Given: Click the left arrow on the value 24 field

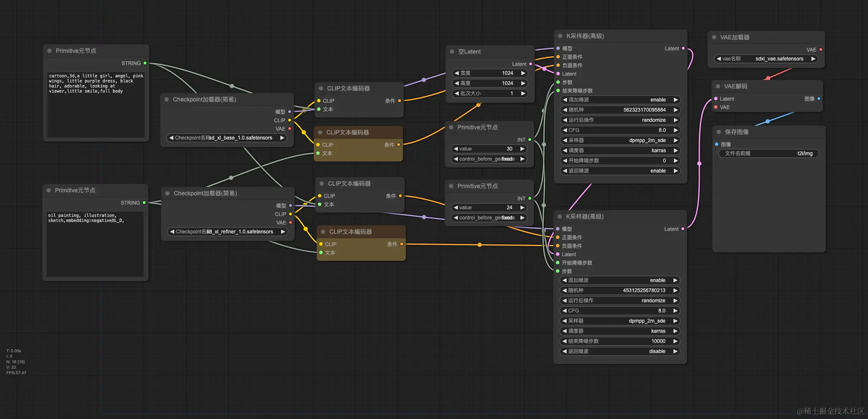Looking at the screenshot, I should coord(456,208).
